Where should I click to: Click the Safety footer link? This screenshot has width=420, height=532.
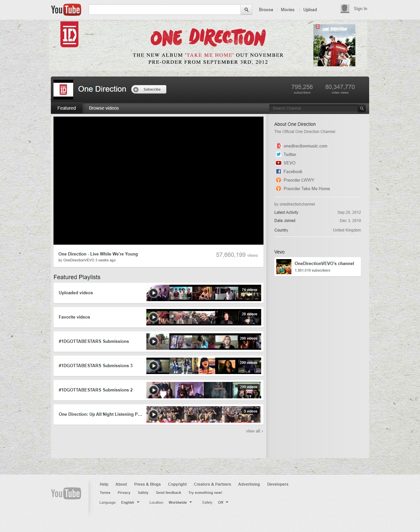point(143,493)
